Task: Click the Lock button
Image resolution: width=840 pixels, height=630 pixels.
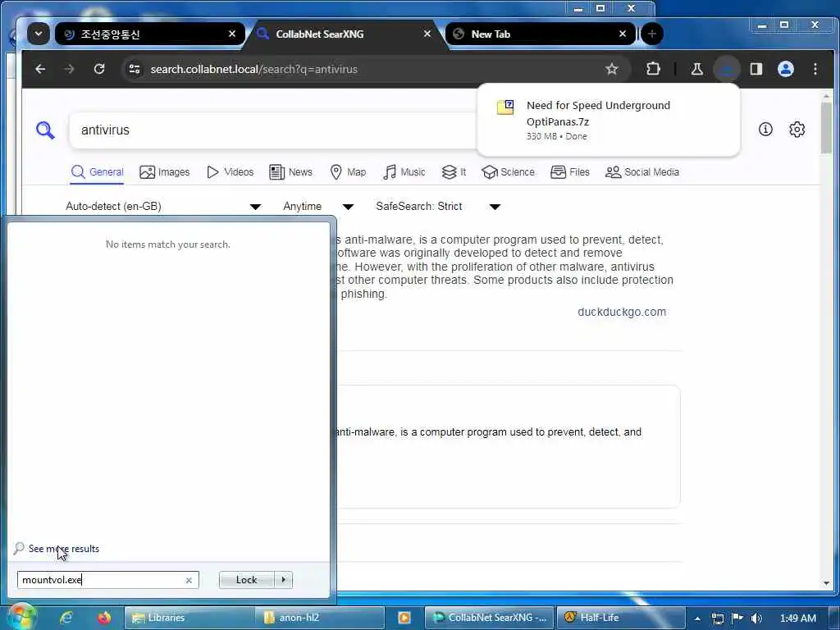Action: tap(246, 580)
